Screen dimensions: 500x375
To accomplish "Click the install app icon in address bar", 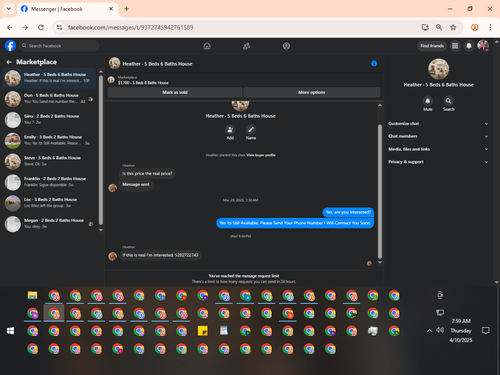I will pos(425,27).
